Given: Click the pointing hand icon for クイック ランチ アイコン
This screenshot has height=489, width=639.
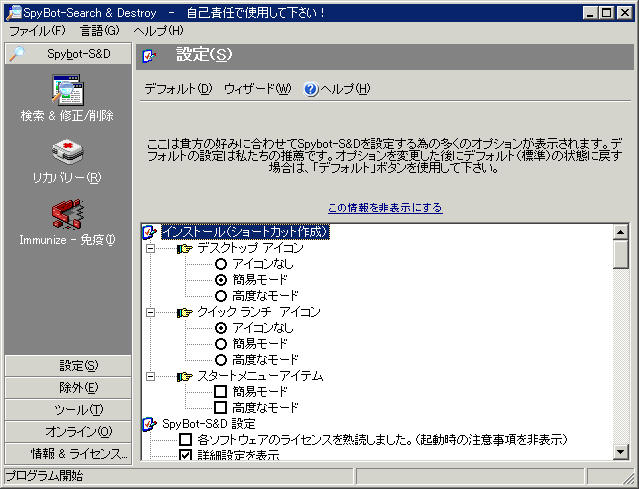Looking at the screenshot, I should tap(185, 313).
